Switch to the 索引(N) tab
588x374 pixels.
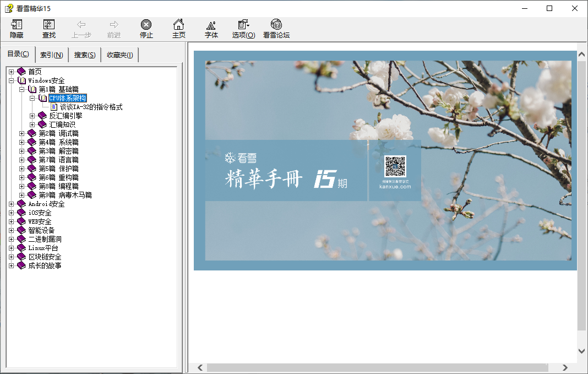click(52, 55)
